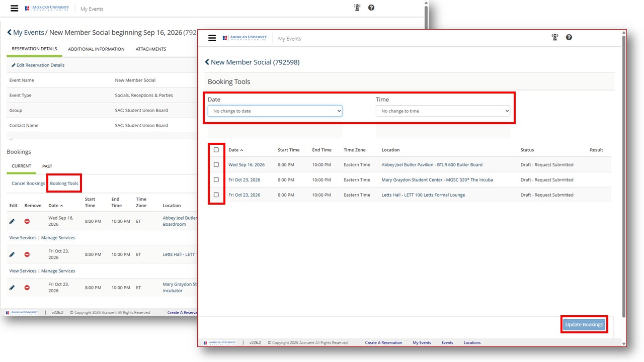Click Start Time column header in front window
The width and height of the screenshot is (644, 362).
pos(288,150)
